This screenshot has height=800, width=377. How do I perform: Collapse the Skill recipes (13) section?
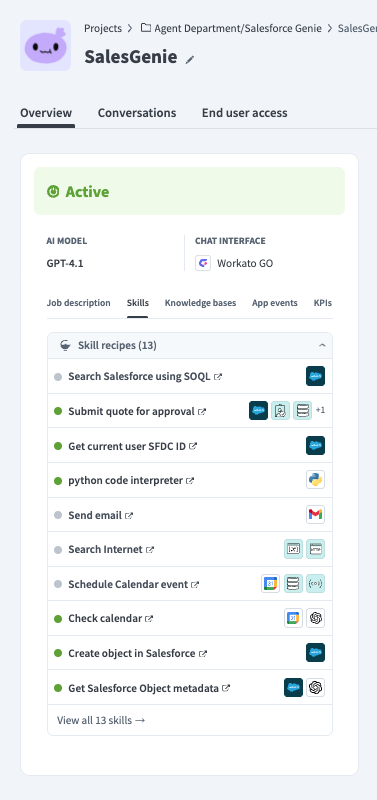click(x=322, y=345)
